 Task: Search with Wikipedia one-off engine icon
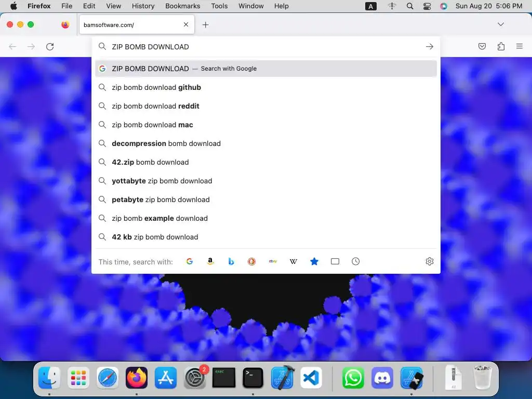tap(294, 261)
